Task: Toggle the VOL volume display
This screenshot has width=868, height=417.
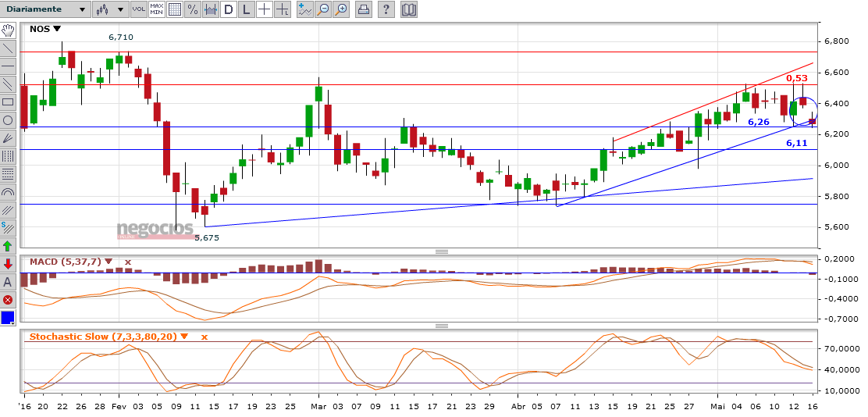Action: click(x=138, y=9)
